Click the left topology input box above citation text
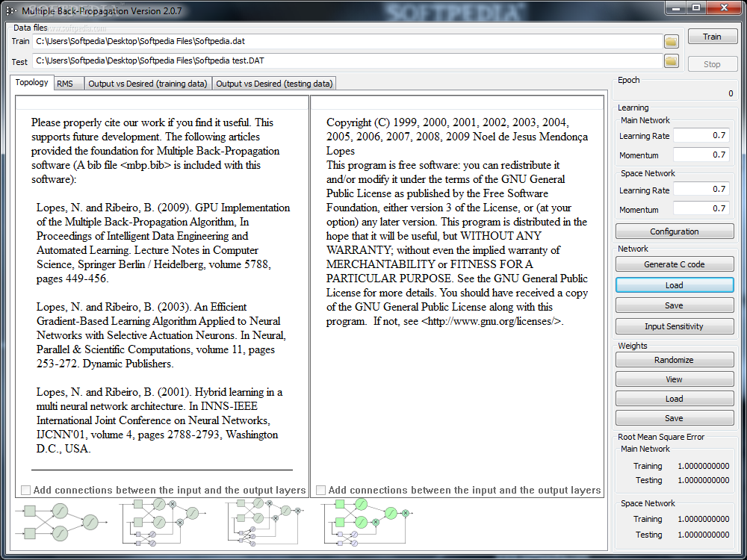Viewport: 747px width, 560px height. pyautogui.click(x=162, y=102)
